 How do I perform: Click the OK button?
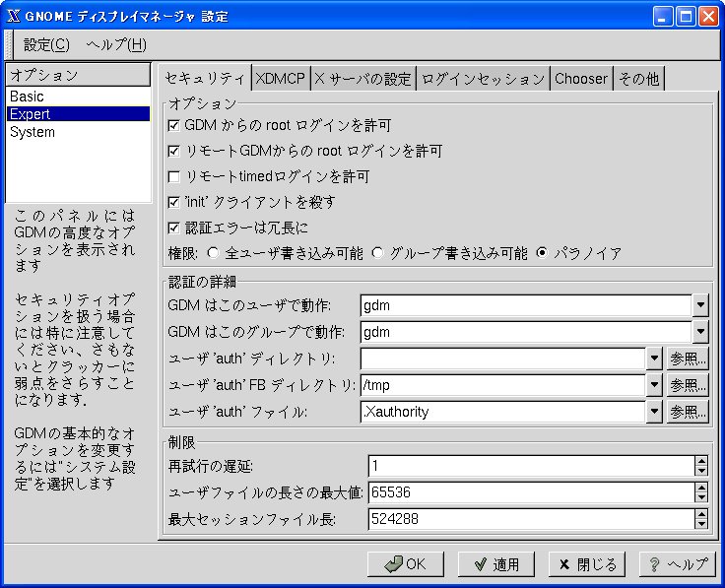[x=406, y=564]
